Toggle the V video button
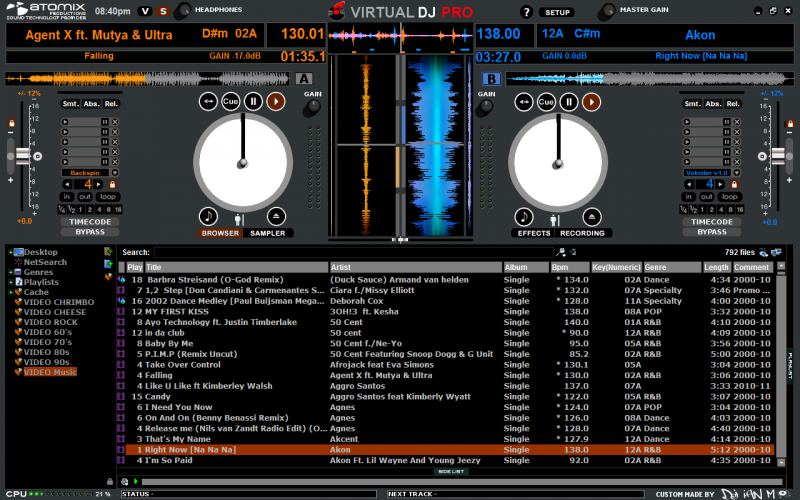 145,11
